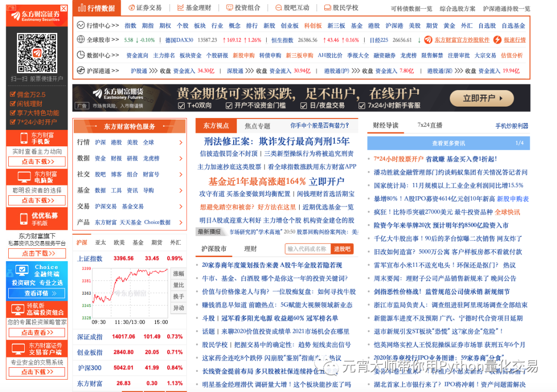
Task: Toggle the 开户不设资金门槛 checkbox
Action: (229, 106)
